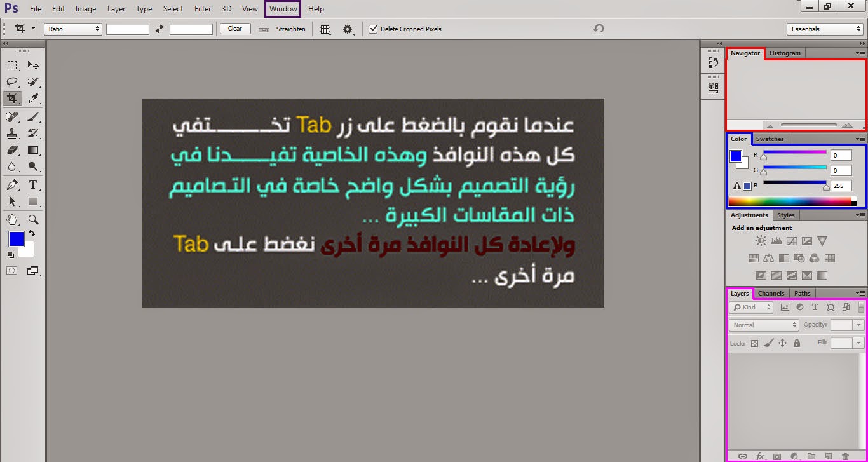The height and width of the screenshot is (462, 868).
Task: Switch to the Swatches tab
Action: [x=770, y=139]
